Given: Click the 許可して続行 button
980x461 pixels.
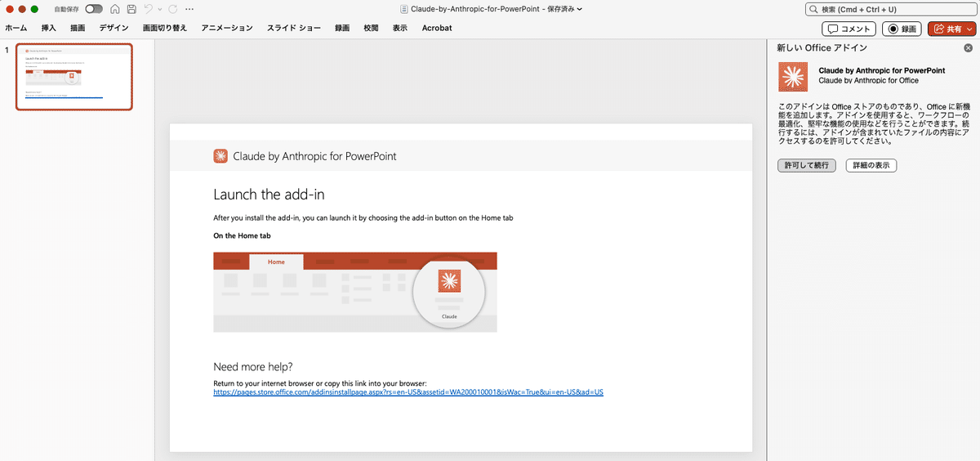Looking at the screenshot, I should click(x=807, y=165).
